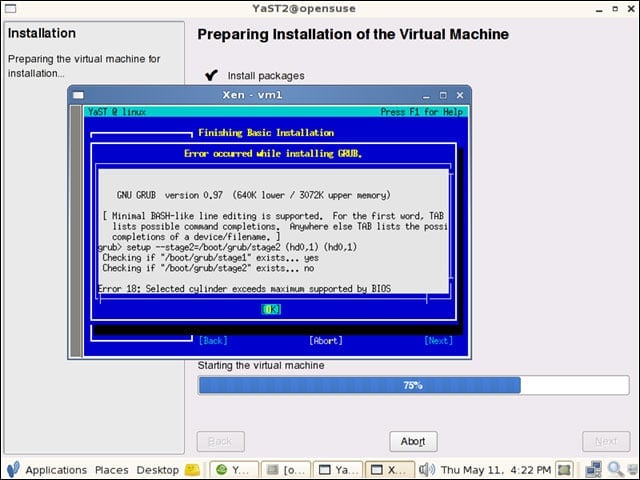This screenshot has height=480, width=640.
Task: Click the 'Preparing Installation of the Virtual Machine' heading
Action: [x=353, y=34]
